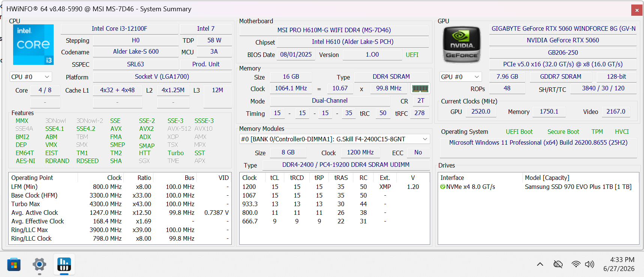Click the ECC No field

(x=418, y=152)
